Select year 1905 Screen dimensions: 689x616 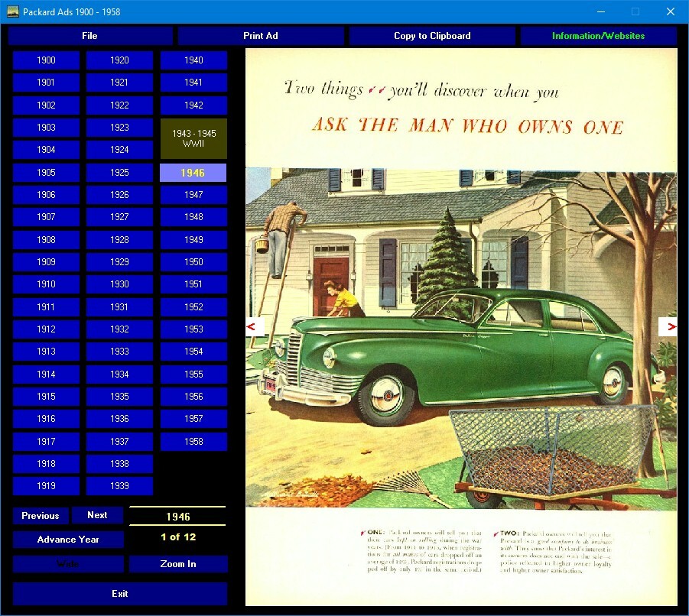pos(46,173)
